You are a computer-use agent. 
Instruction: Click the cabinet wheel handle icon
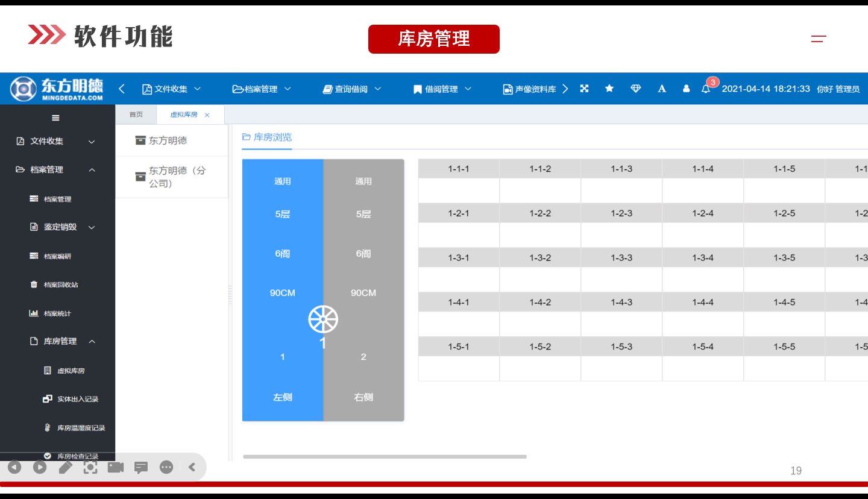pos(323,319)
